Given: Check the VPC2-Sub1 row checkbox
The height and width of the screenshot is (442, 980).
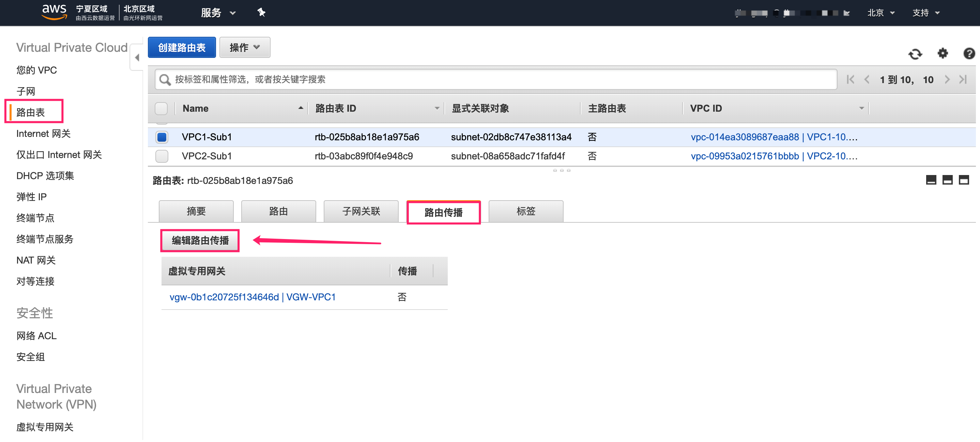Looking at the screenshot, I should (162, 156).
